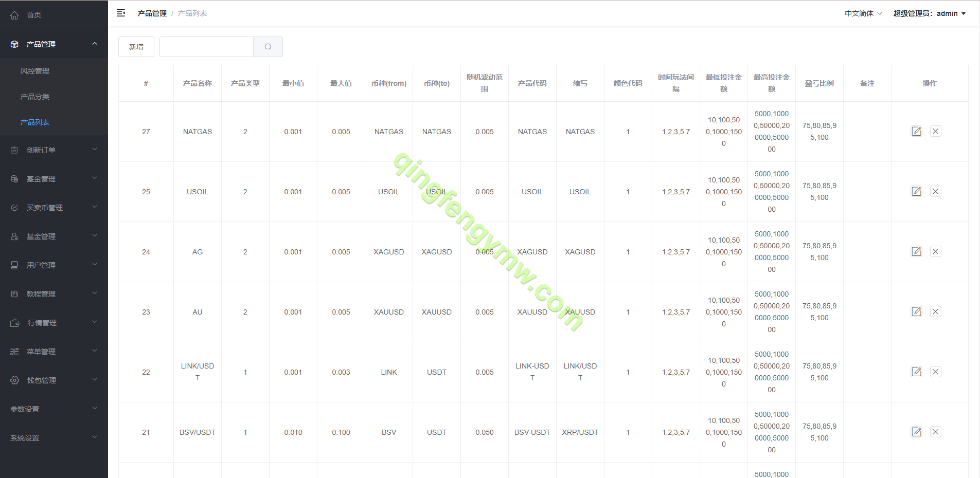Click the home icon beside 首页
Screen dimensions: 980x478
pos(14,15)
